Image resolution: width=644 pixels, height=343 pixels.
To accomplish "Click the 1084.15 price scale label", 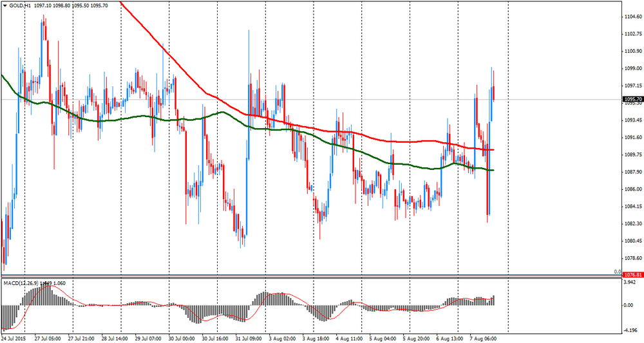I will point(633,207).
